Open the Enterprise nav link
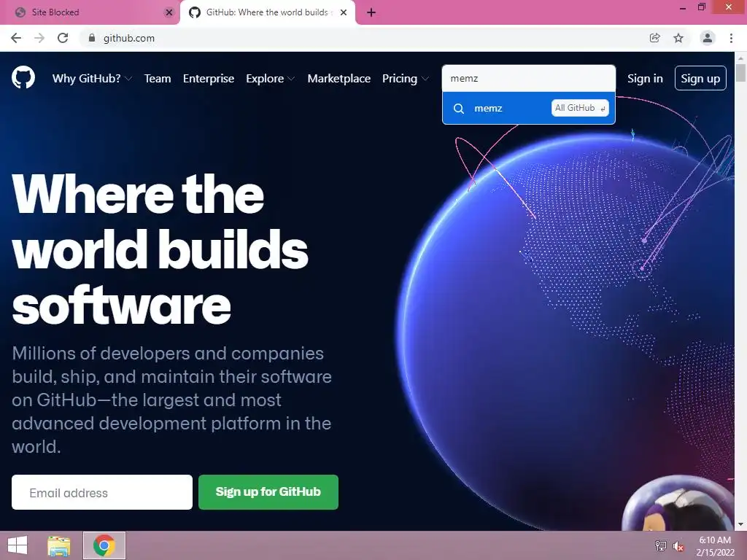Screen dimensions: 747x560 (x=209, y=79)
